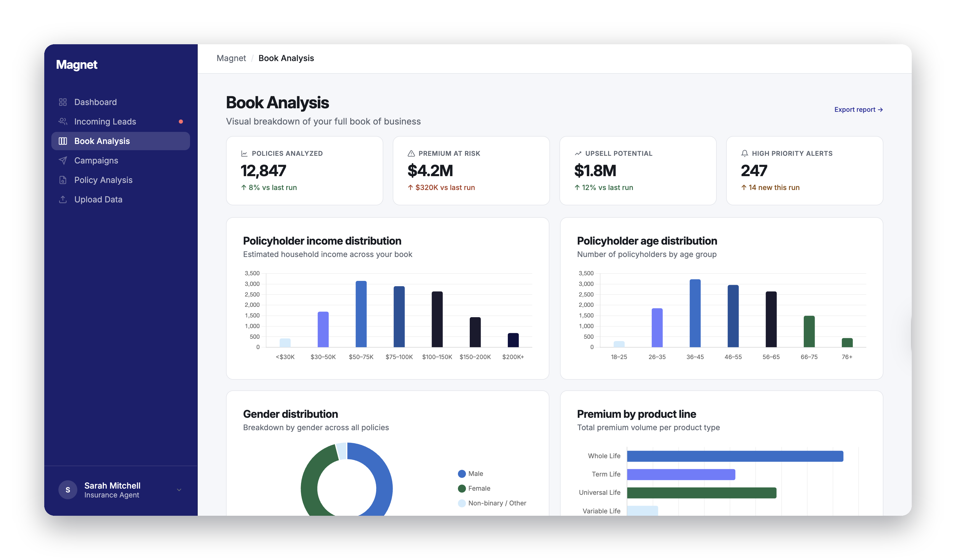
Task: Click the '8% vs last run' text
Action: (x=273, y=187)
